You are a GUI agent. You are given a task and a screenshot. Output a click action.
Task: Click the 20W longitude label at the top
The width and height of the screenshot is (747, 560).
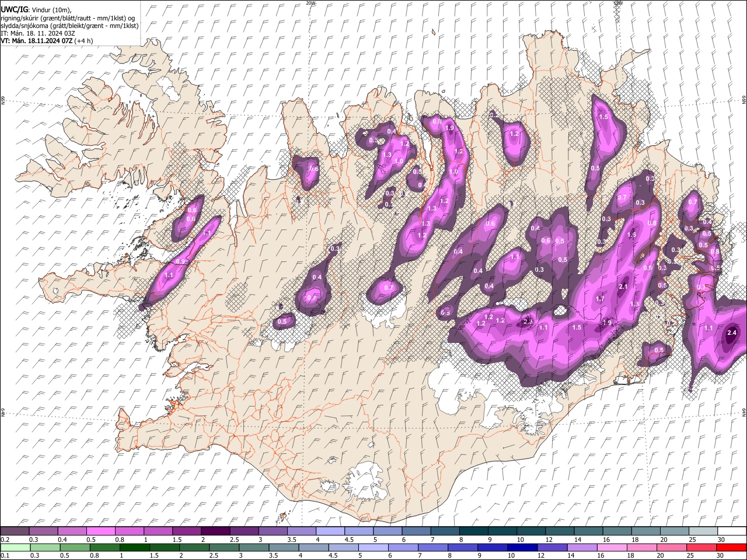click(310, 3)
